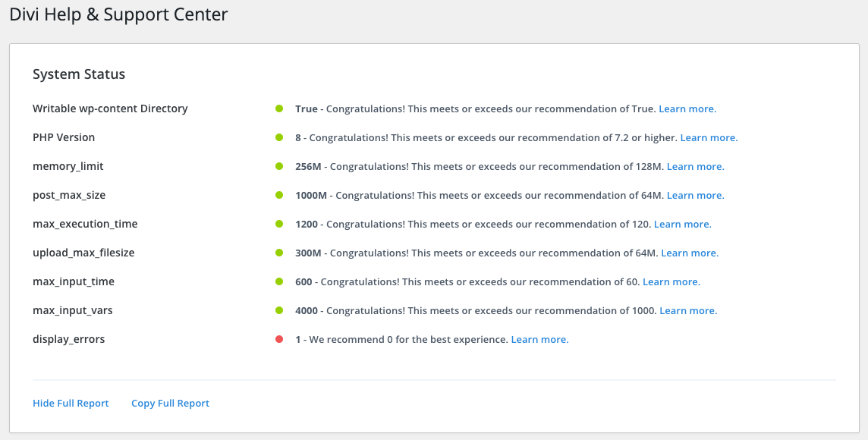Select the 'display_errors' label
Screen dimensions: 868x440
pyautogui.click(x=68, y=339)
